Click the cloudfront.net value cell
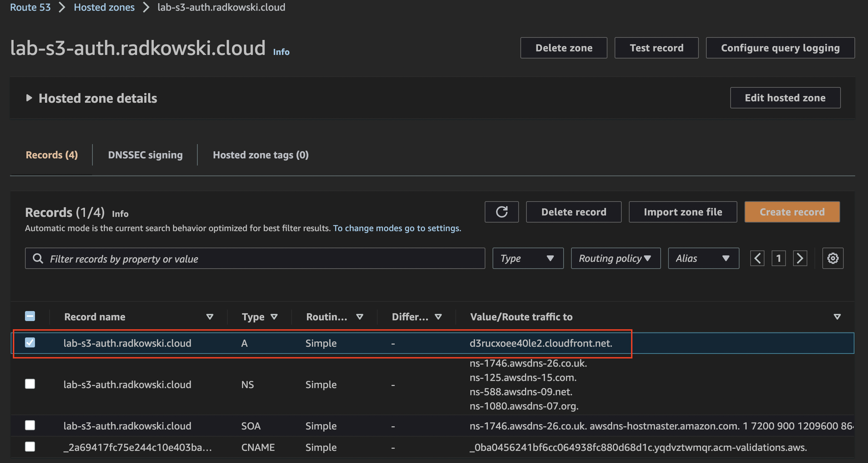The width and height of the screenshot is (868, 463). [x=541, y=343]
